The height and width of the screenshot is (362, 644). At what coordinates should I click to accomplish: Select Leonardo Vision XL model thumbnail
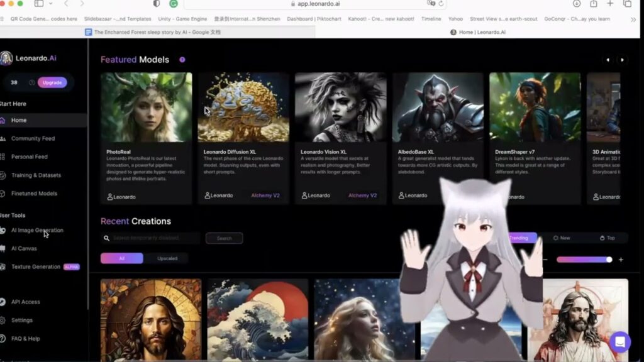point(340,107)
